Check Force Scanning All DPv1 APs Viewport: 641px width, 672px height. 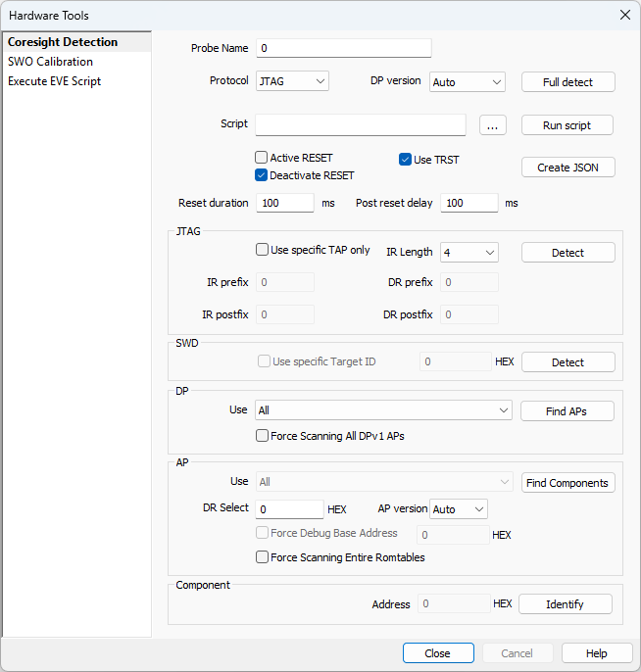(262, 436)
